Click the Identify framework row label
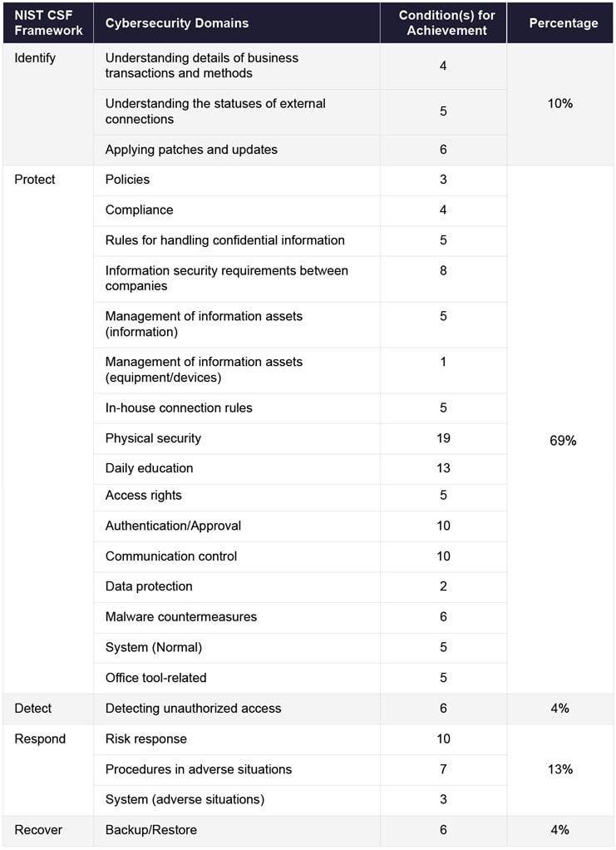The image size is (616, 850). [37, 58]
